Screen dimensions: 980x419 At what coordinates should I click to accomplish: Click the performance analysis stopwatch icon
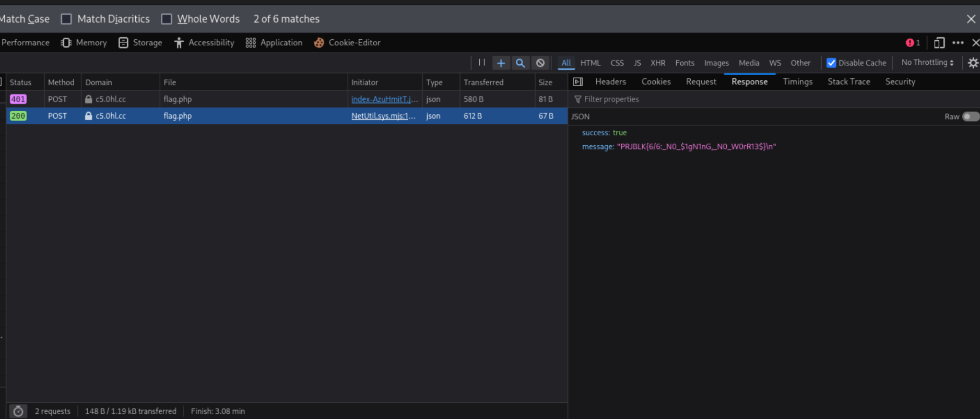click(x=18, y=411)
